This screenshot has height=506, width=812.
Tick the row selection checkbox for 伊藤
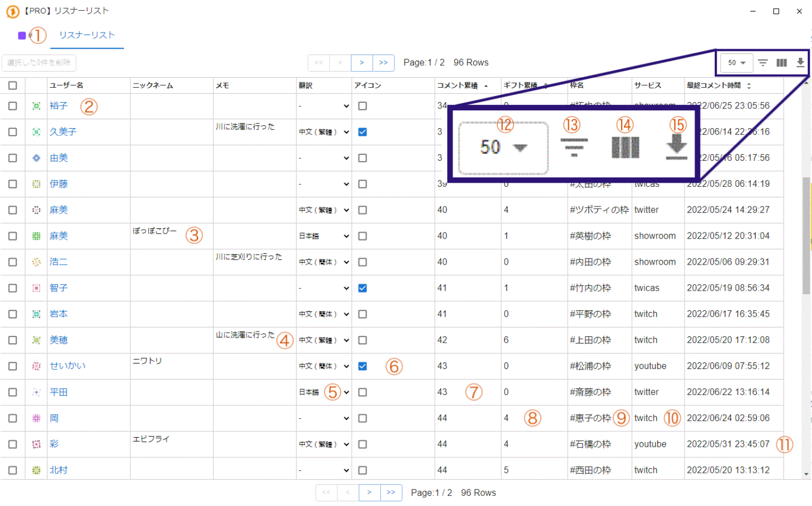(x=12, y=184)
